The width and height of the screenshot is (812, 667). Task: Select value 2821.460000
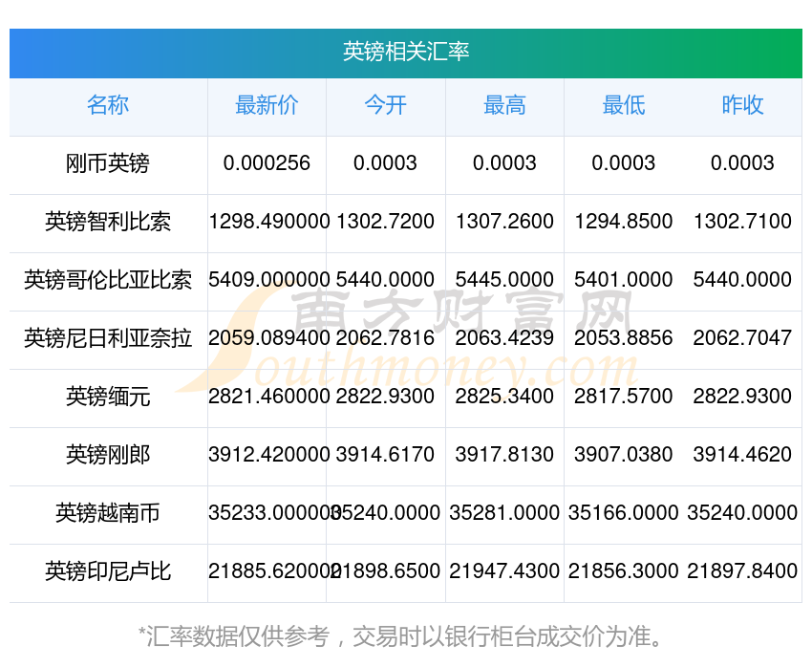[x=268, y=397]
